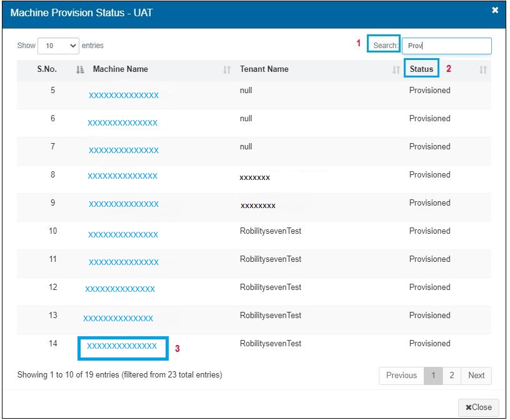Viewport: 510px width, 420px height.
Task: Click the S.No. column sort icon
Action: tap(80, 70)
